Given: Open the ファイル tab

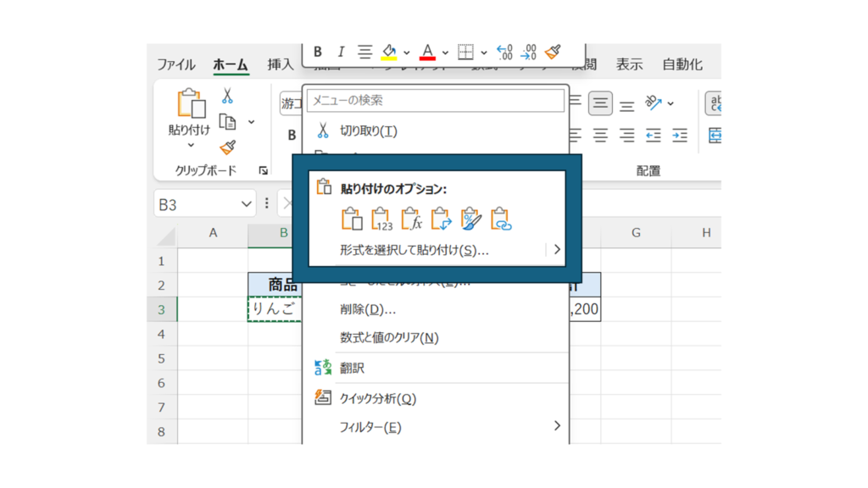Looking at the screenshot, I should (x=175, y=64).
